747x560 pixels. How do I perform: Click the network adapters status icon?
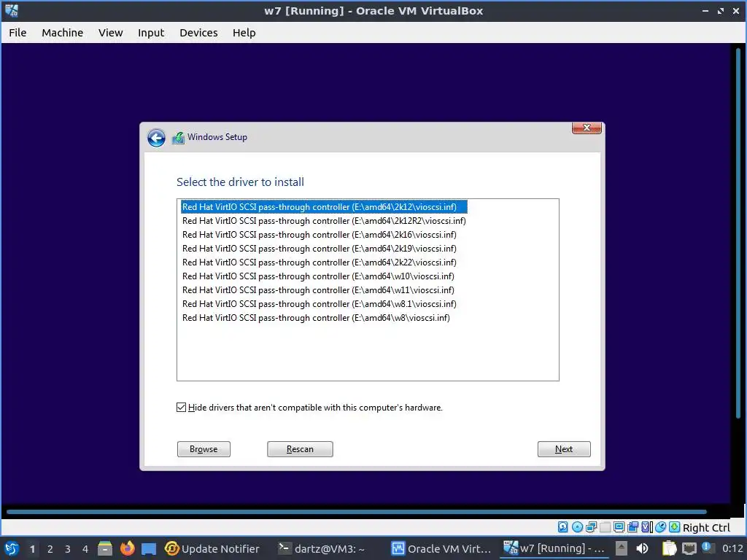591,527
